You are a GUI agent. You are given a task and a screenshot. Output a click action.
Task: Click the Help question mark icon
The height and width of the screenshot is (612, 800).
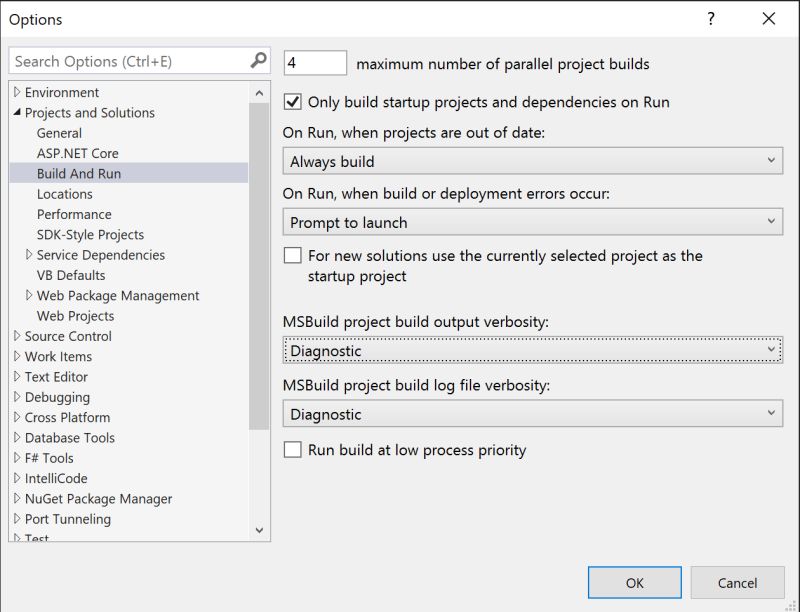pyautogui.click(x=710, y=19)
